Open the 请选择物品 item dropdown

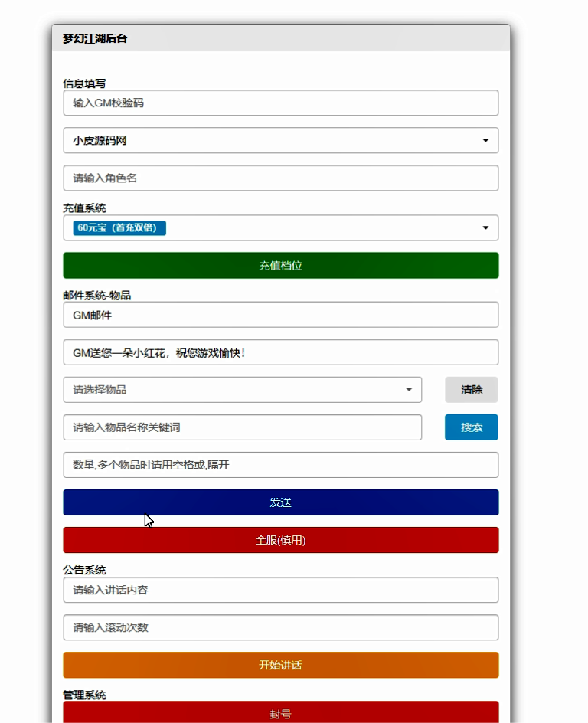(243, 390)
